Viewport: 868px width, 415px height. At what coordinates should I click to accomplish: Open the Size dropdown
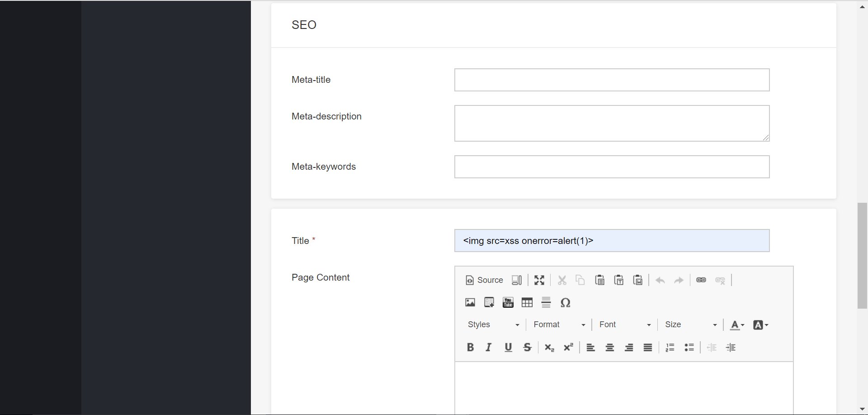(690, 324)
